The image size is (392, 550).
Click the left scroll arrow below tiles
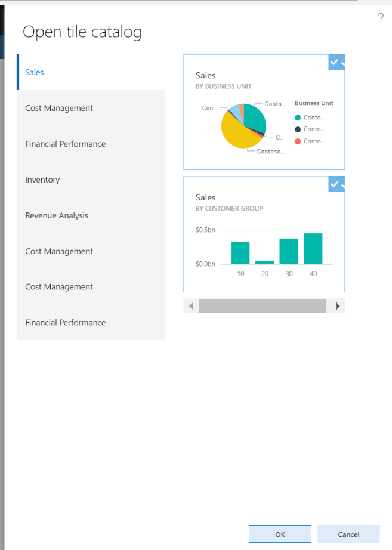click(x=191, y=306)
